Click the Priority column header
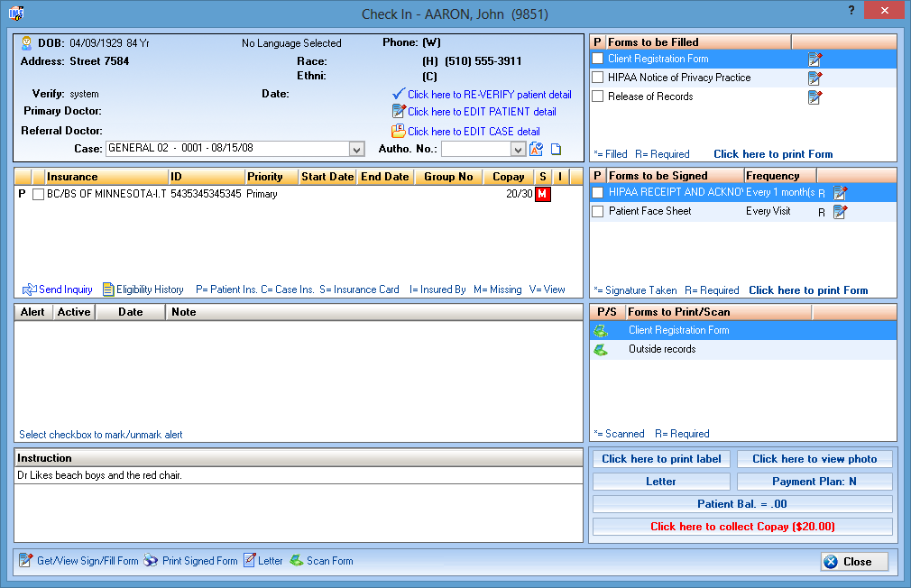This screenshot has width=911, height=588. (x=271, y=177)
